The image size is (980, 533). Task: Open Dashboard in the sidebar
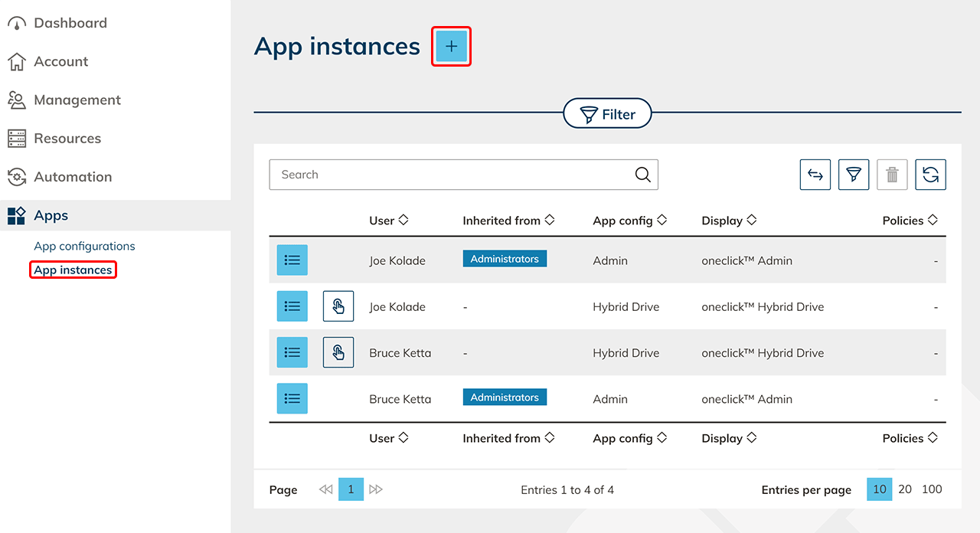(70, 23)
